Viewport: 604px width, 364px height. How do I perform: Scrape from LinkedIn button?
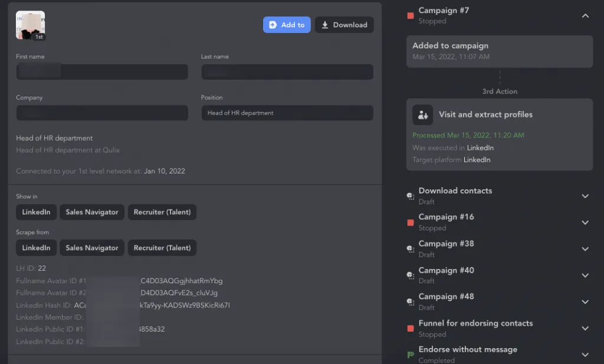click(x=36, y=248)
